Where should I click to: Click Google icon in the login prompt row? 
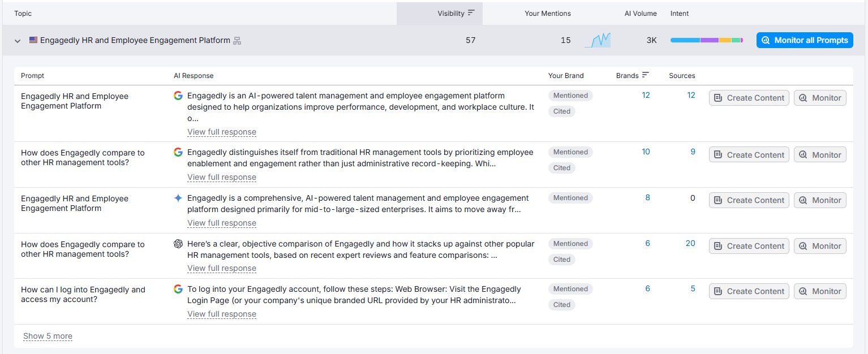178,289
